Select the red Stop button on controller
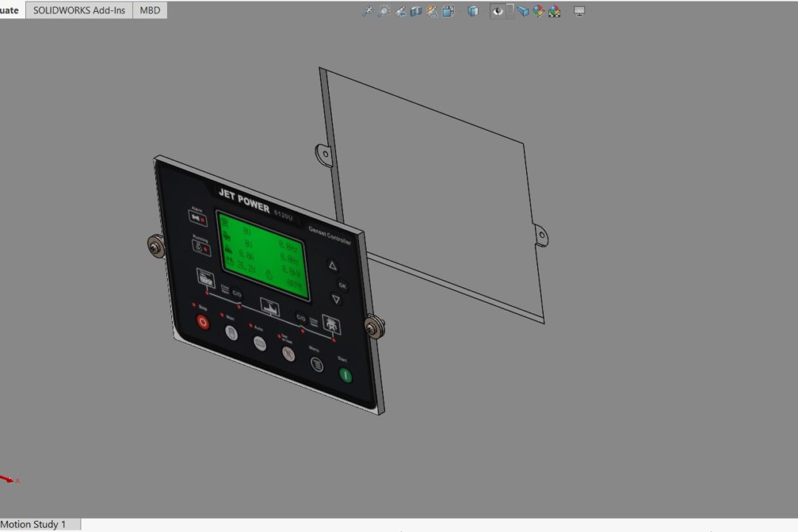 (202, 322)
